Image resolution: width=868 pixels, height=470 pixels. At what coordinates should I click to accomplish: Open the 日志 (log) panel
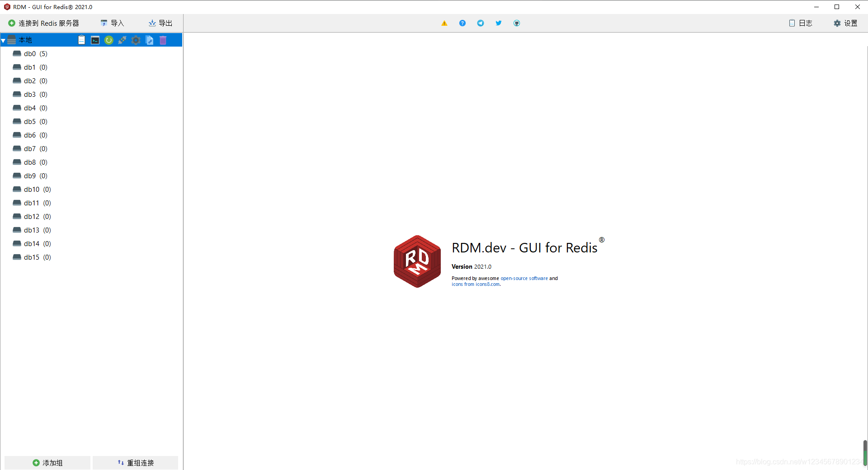[802, 23]
